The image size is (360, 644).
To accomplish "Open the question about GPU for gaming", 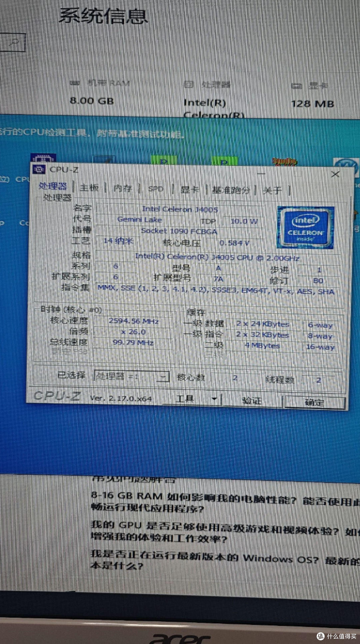I will pos(225,532).
